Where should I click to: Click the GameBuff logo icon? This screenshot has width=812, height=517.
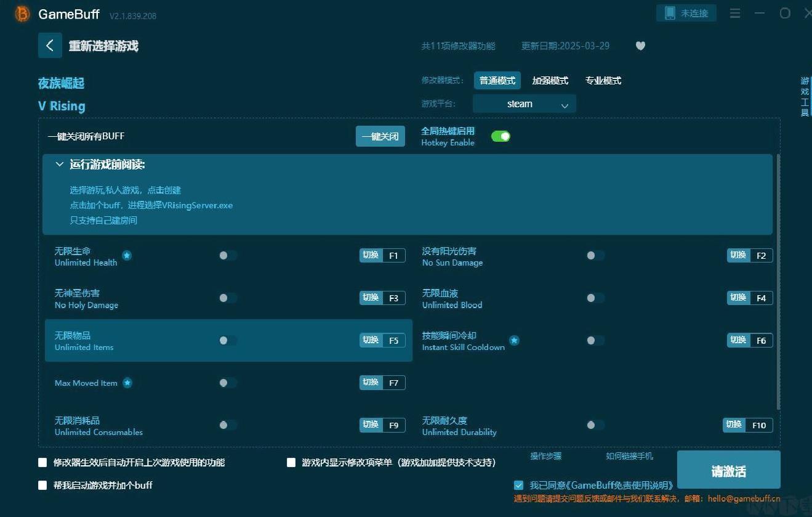(22, 14)
